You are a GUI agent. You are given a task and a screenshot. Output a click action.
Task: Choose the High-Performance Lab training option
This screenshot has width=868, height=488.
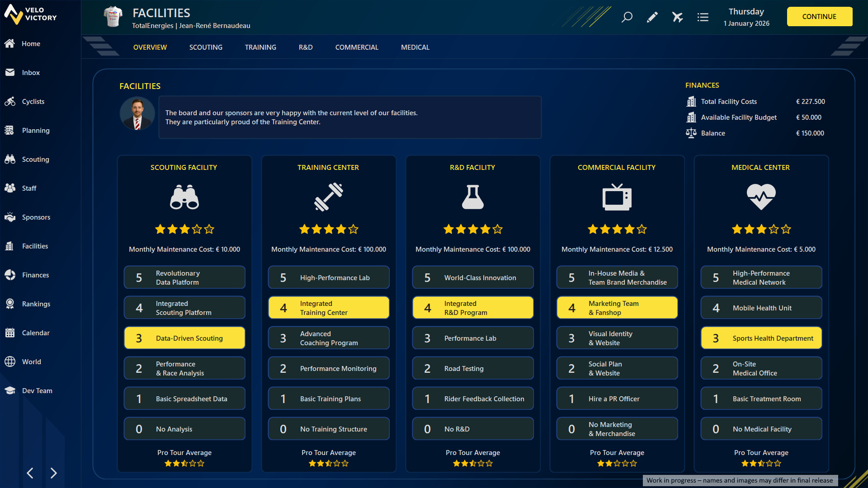coord(329,277)
